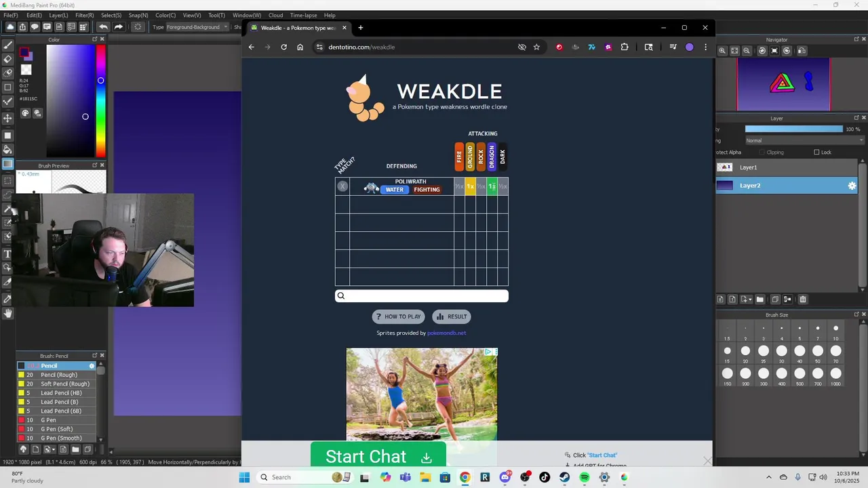
Task: Select Layer1 in the Layer panel
Action: [x=787, y=167]
